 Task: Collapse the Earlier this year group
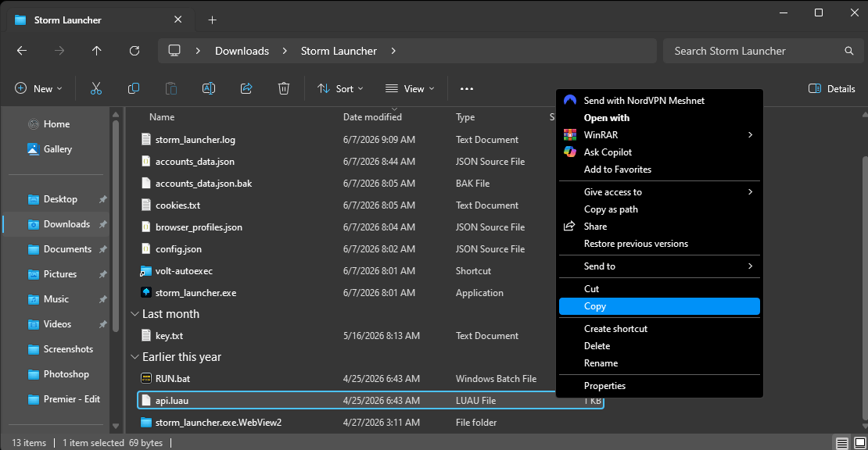tap(135, 357)
